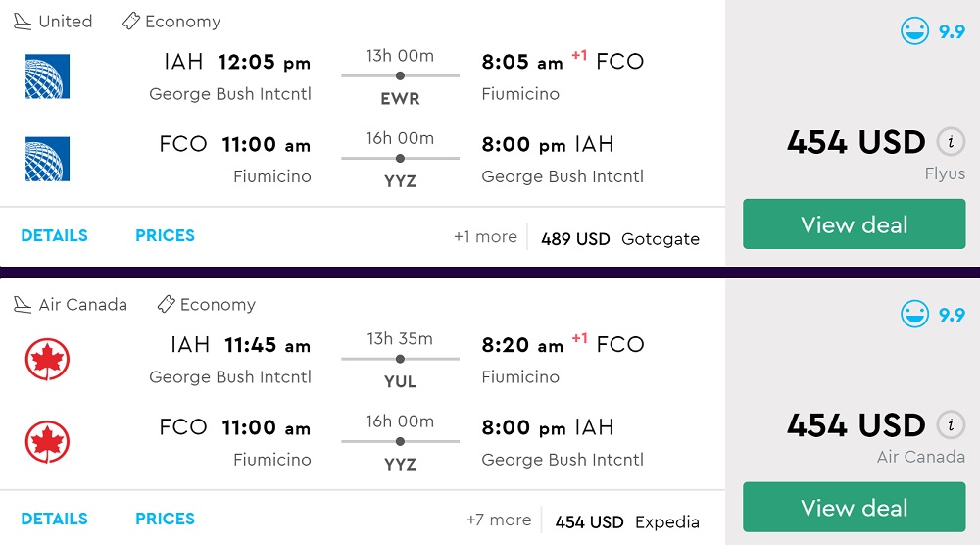Screen dimensions: 980x545
Task: Click the Air Canada logo on the FCO return flight
Action: tap(47, 442)
